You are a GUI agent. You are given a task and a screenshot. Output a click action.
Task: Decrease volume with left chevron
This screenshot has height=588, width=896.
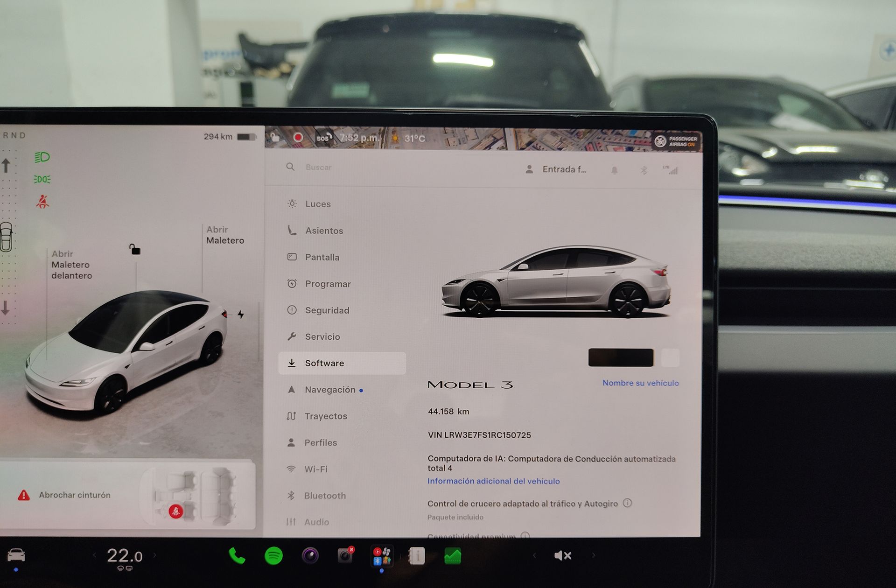point(535,555)
